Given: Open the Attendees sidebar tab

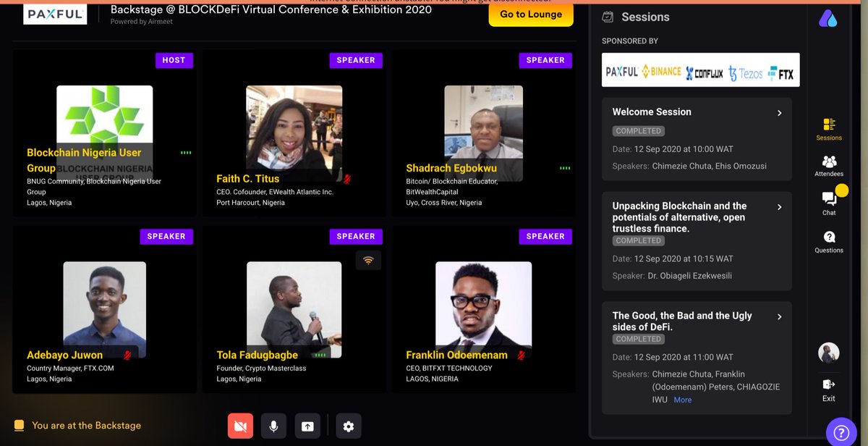Looking at the screenshot, I should (829, 166).
